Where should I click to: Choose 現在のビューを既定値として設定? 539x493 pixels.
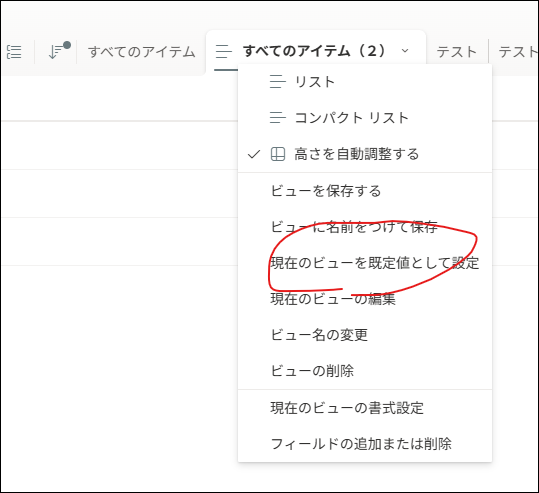click(x=365, y=263)
